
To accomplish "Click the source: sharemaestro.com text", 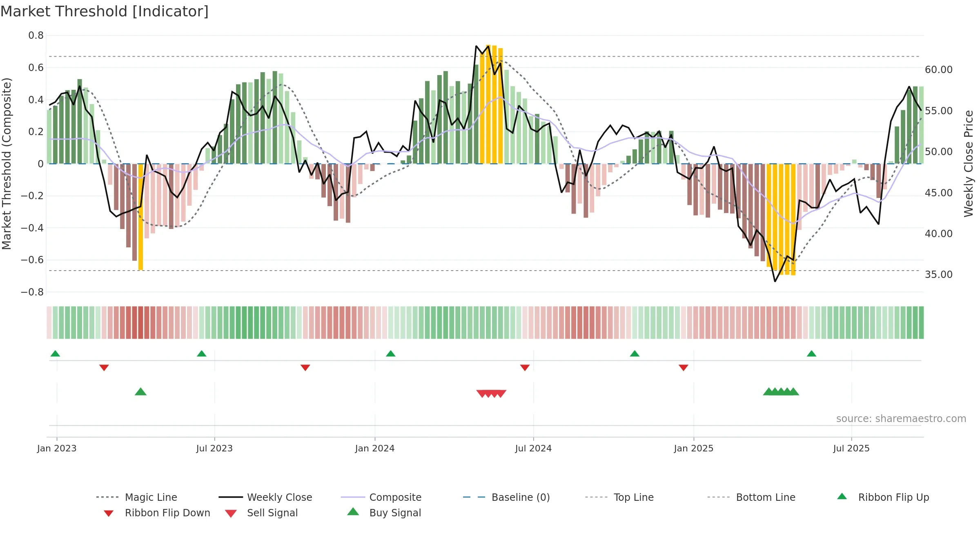I will [901, 419].
